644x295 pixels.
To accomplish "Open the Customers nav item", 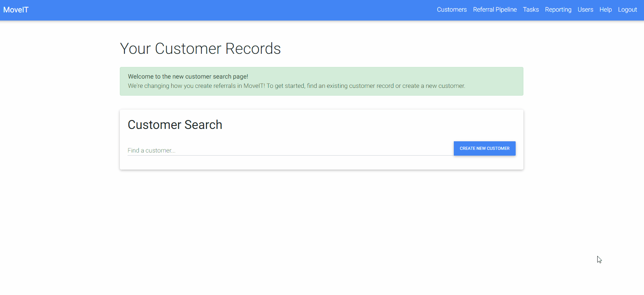I will point(451,10).
